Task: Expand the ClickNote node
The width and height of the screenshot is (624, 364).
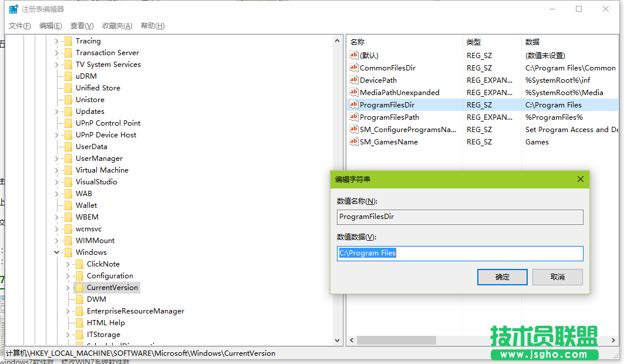Action: (x=69, y=264)
